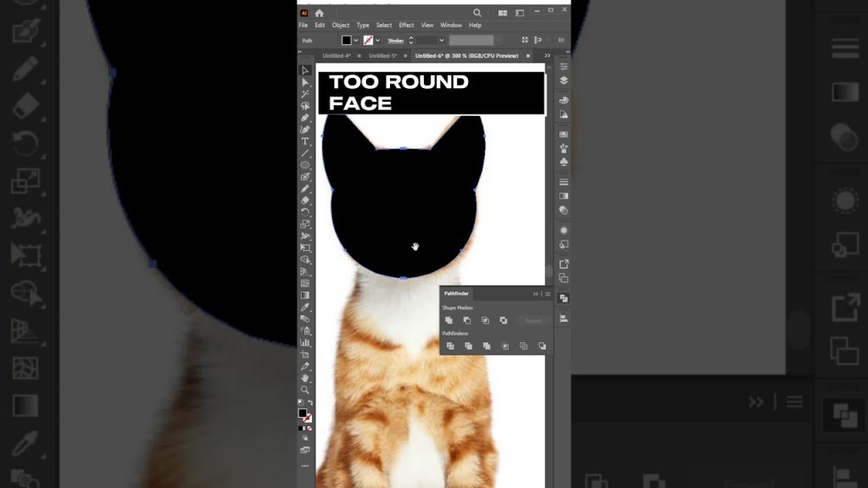Toggle the Intersect shape mode
The height and width of the screenshot is (488, 868).
pyautogui.click(x=486, y=320)
